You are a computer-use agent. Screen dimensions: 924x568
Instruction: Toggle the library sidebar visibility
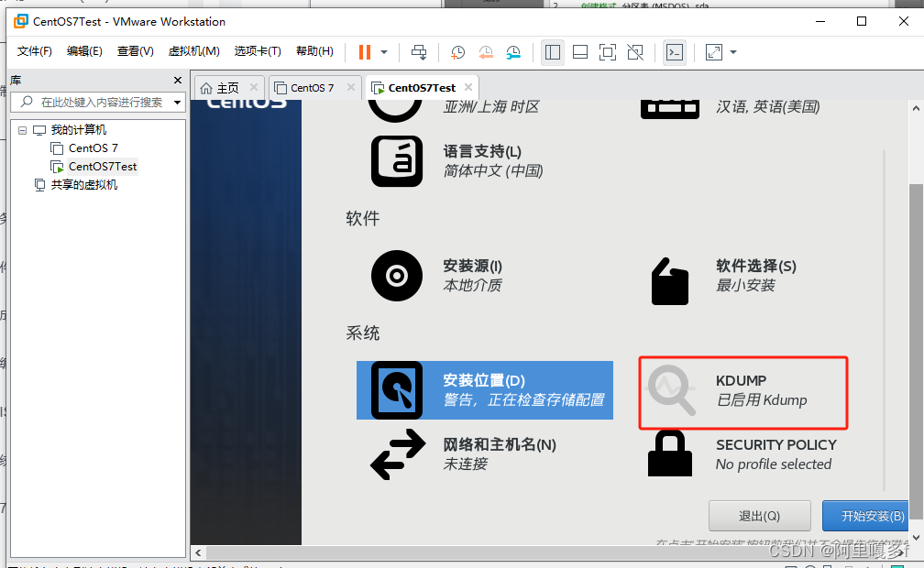[x=552, y=52]
